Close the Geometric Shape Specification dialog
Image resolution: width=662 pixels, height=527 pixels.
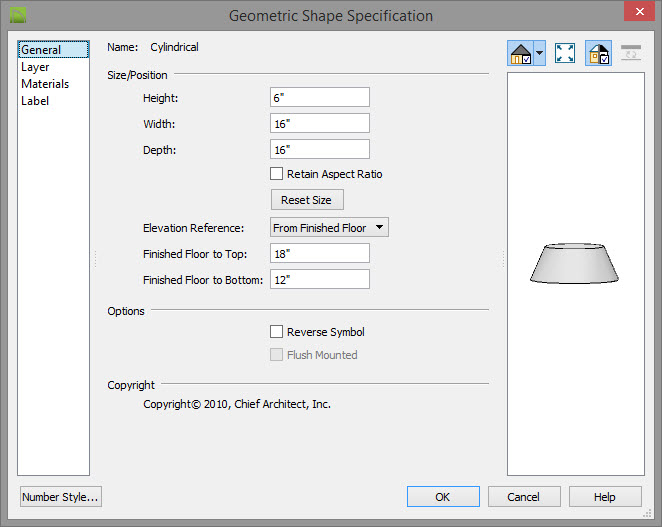click(639, 11)
